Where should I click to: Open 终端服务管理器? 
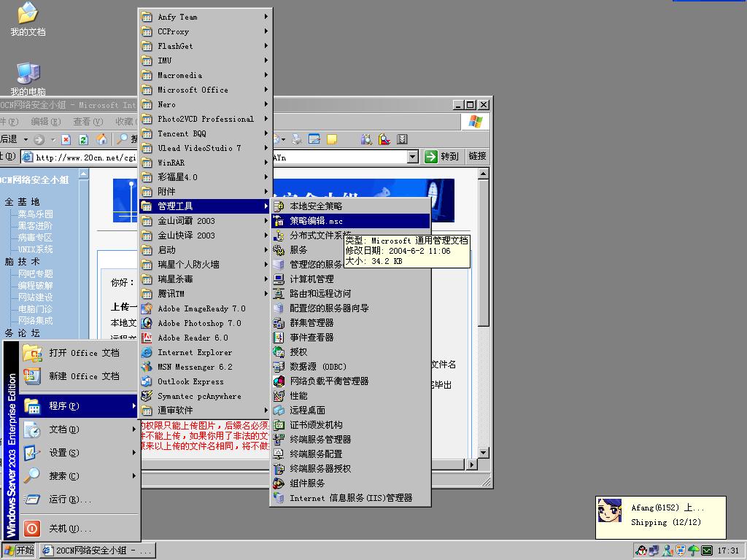coord(351,440)
